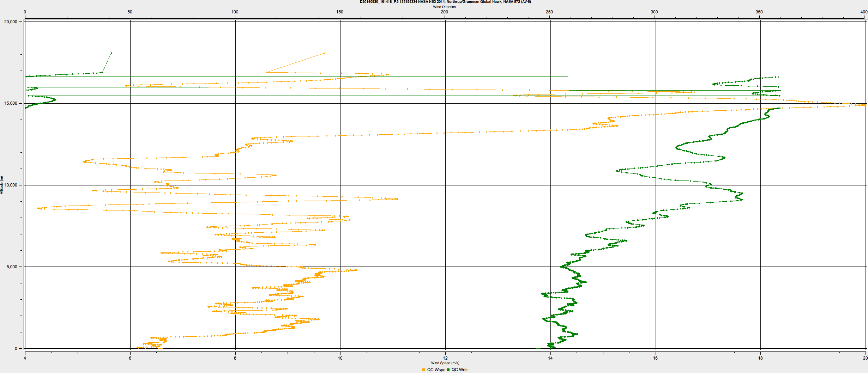
Task: Click the topmost isolated green Wdir data point
Action: point(111,53)
